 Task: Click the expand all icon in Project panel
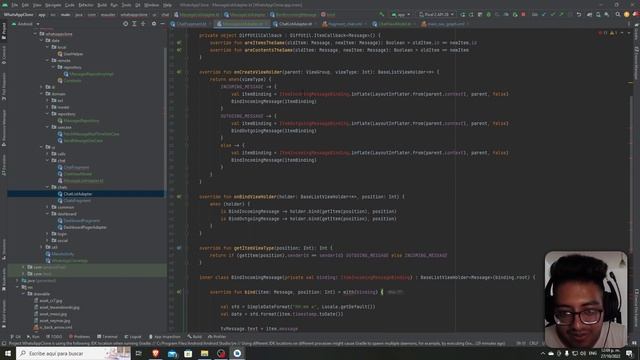point(134,24)
